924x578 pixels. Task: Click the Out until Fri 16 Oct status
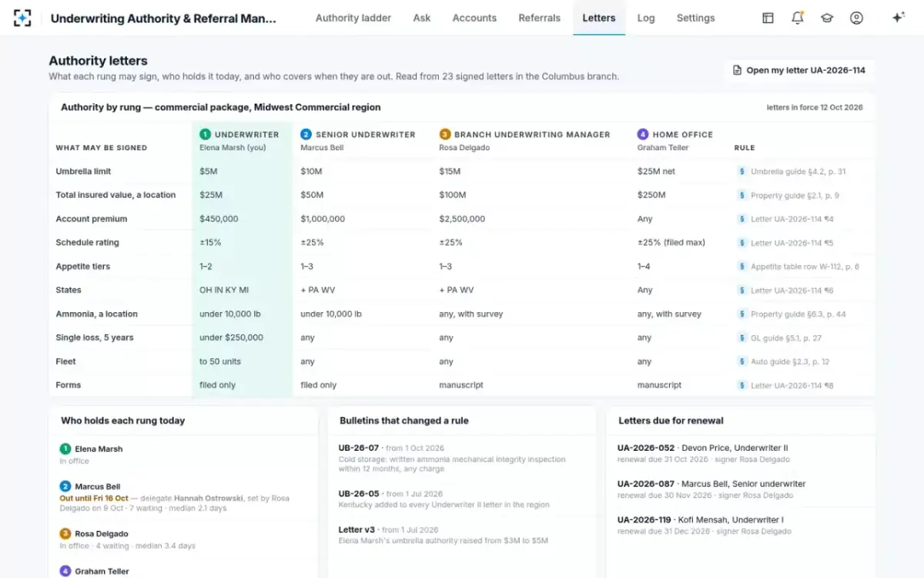pyautogui.click(x=94, y=499)
